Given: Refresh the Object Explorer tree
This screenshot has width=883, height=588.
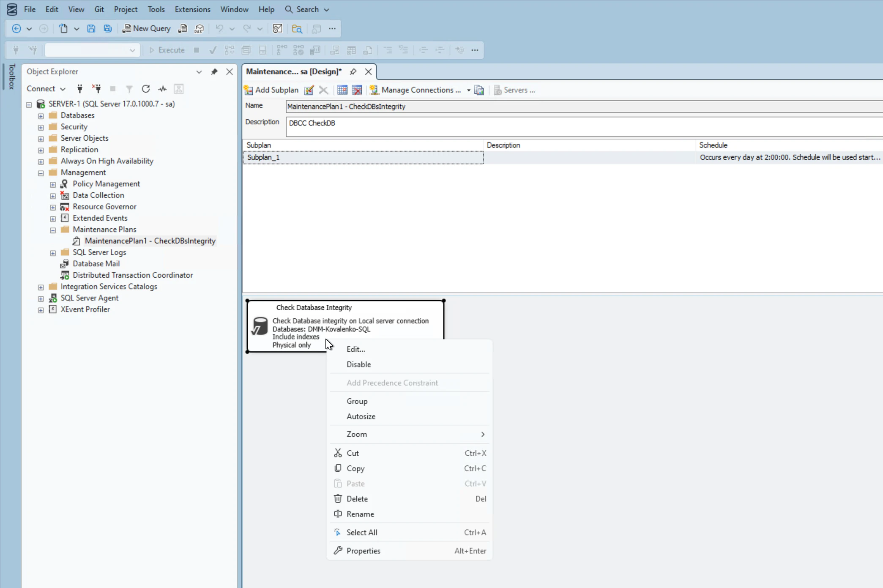Looking at the screenshot, I should tap(146, 89).
